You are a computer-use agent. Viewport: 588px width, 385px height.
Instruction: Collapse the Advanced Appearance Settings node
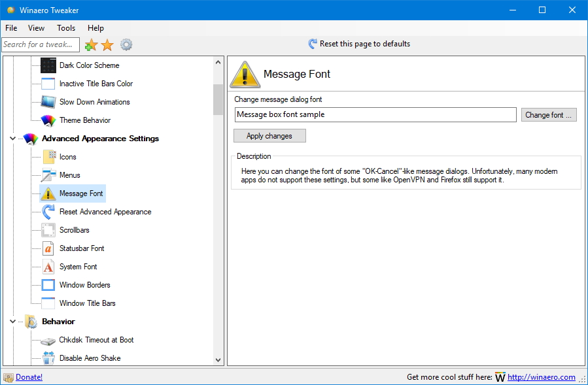pyautogui.click(x=12, y=139)
